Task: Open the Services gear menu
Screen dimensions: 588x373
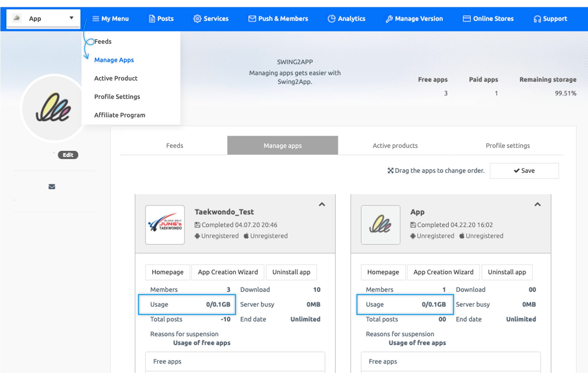Action: 211,19
